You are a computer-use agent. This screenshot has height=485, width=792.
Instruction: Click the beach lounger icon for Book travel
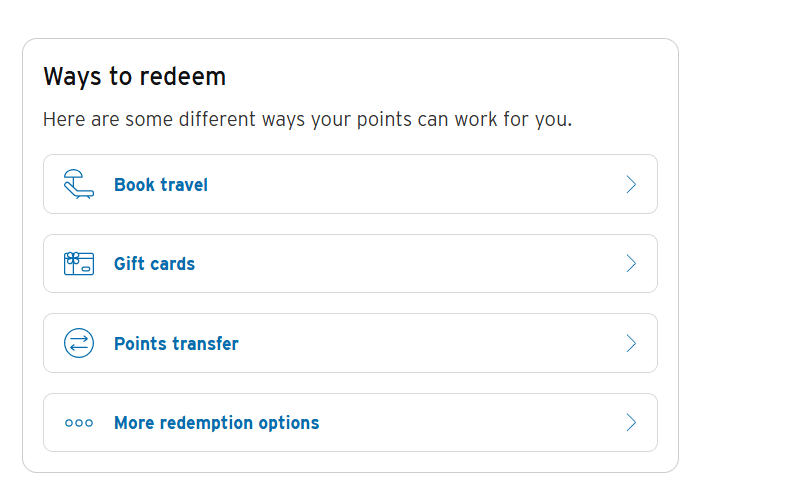(x=78, y=184)
